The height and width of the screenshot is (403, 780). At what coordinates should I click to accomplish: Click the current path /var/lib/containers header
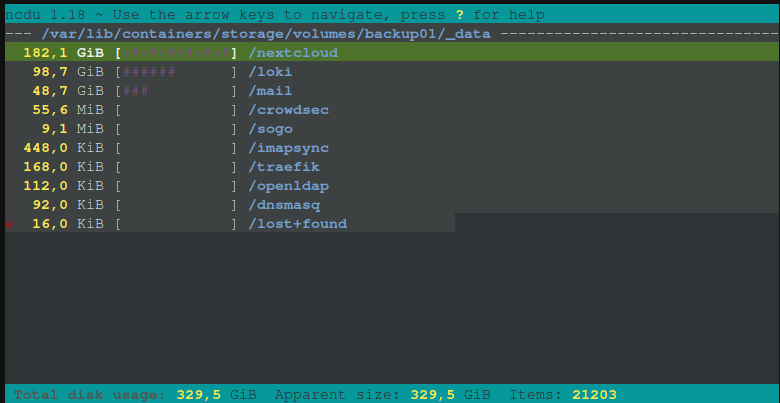[x=268, y=33]
